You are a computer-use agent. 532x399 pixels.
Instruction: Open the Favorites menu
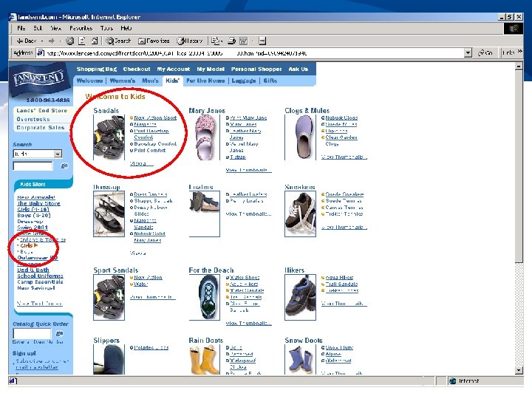[81, 28]
